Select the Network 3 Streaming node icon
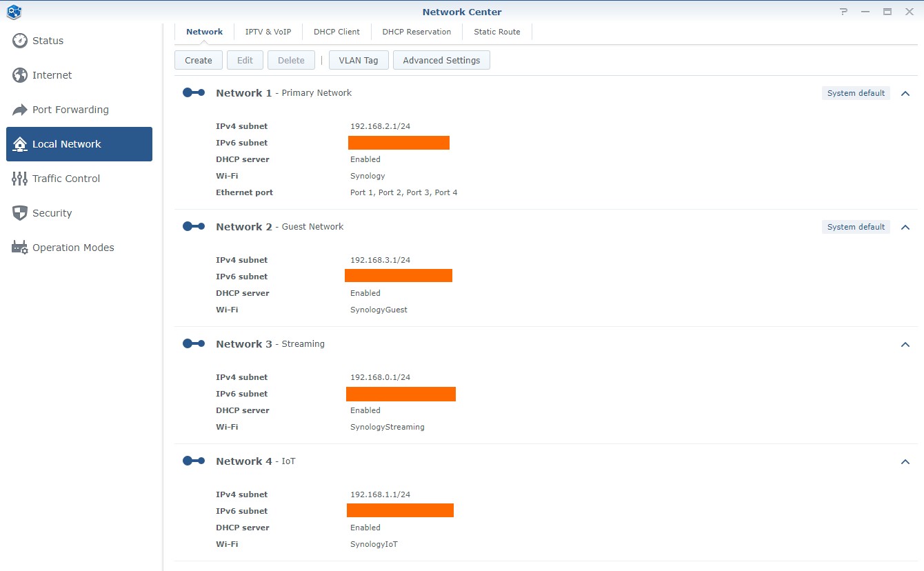 coord(194,344)
